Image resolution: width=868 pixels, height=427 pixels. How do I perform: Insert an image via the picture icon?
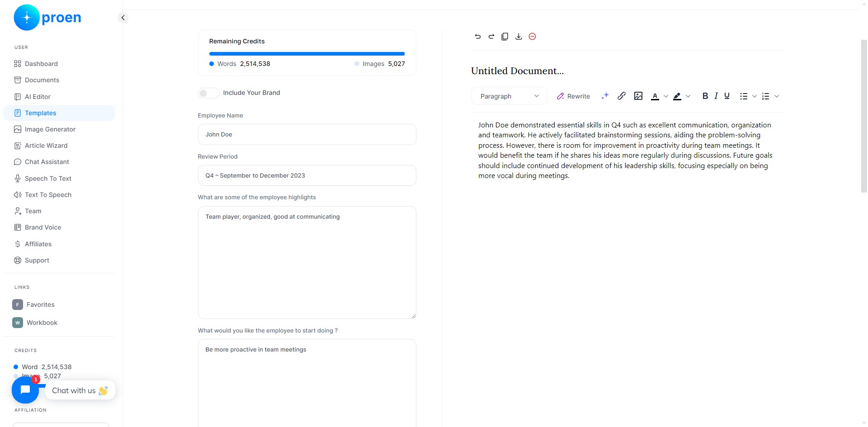[638, 96]
